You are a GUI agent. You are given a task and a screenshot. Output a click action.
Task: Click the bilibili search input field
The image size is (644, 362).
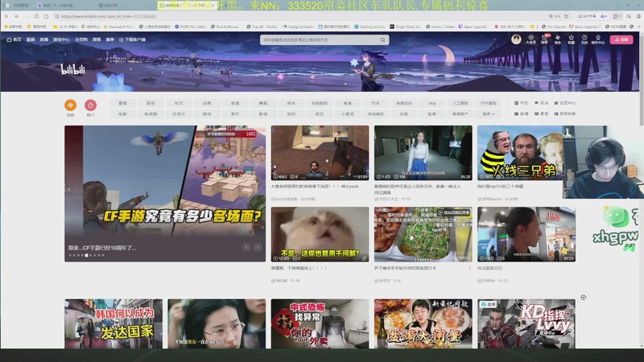[319, 39]
